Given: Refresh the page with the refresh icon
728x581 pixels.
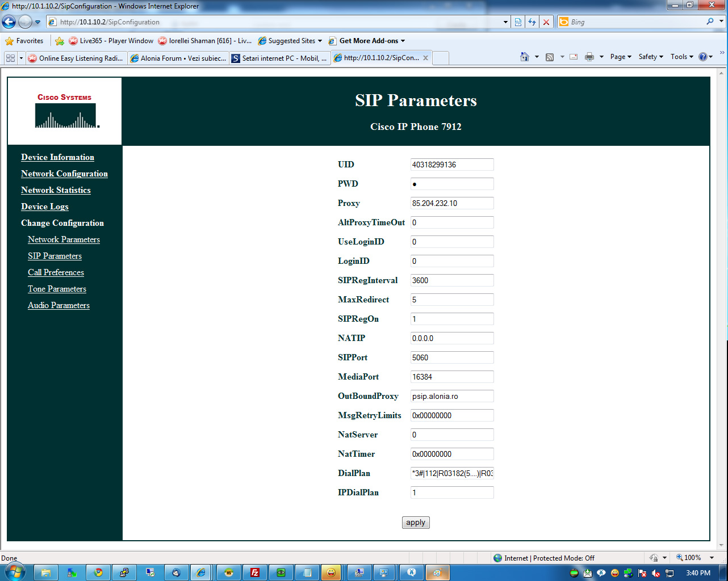Looking at the screenshot, I should tap(532, 22).
